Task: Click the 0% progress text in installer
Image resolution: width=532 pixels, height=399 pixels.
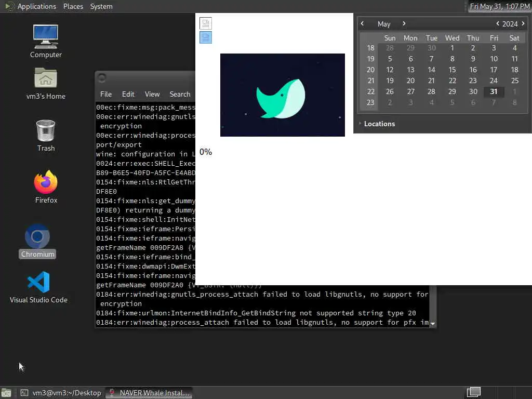Action: 206,152
